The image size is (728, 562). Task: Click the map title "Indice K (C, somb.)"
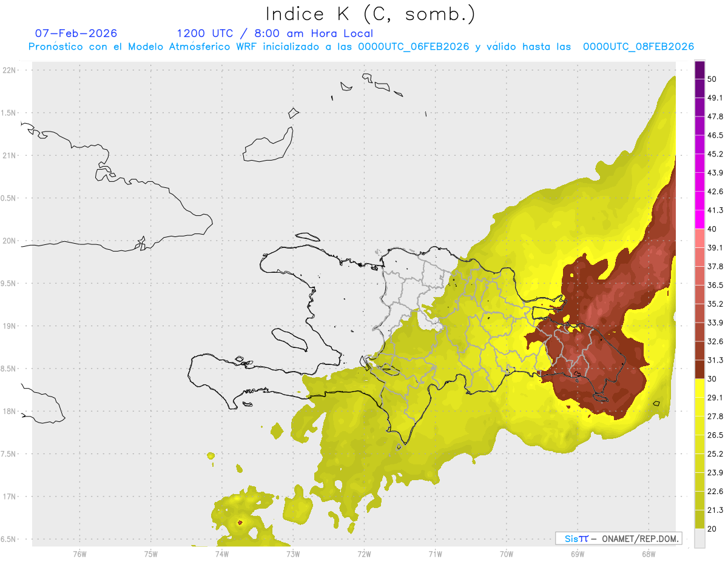coord(371,14)
